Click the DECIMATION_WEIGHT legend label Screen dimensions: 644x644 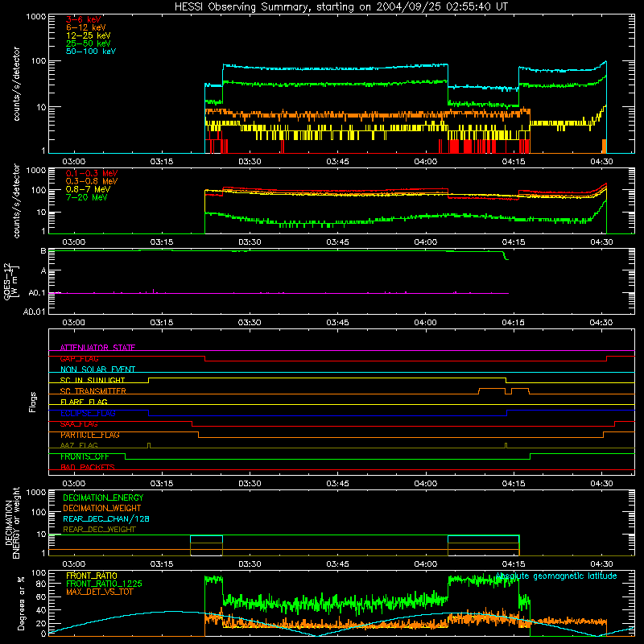102,508
